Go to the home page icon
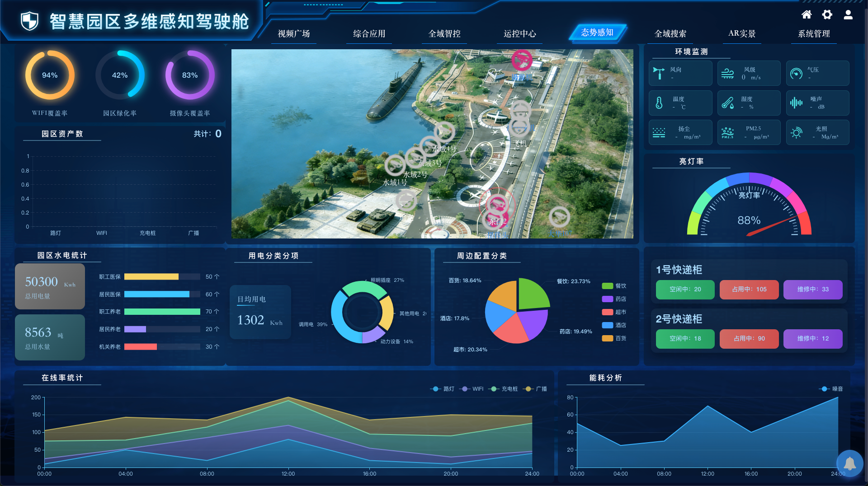 806,14
